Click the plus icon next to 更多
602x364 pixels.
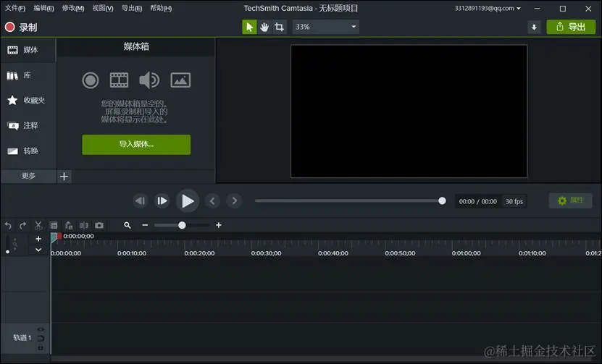pos(64,177)
